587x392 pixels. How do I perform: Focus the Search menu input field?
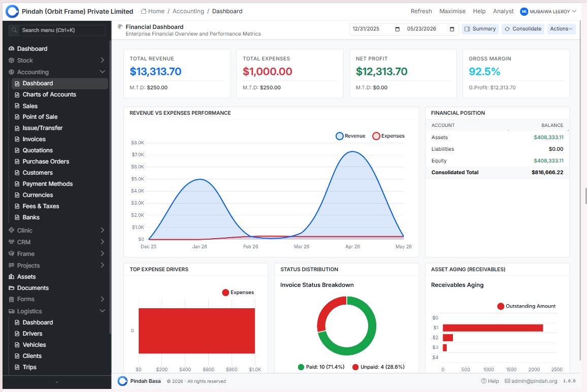[x=57, y=30]
